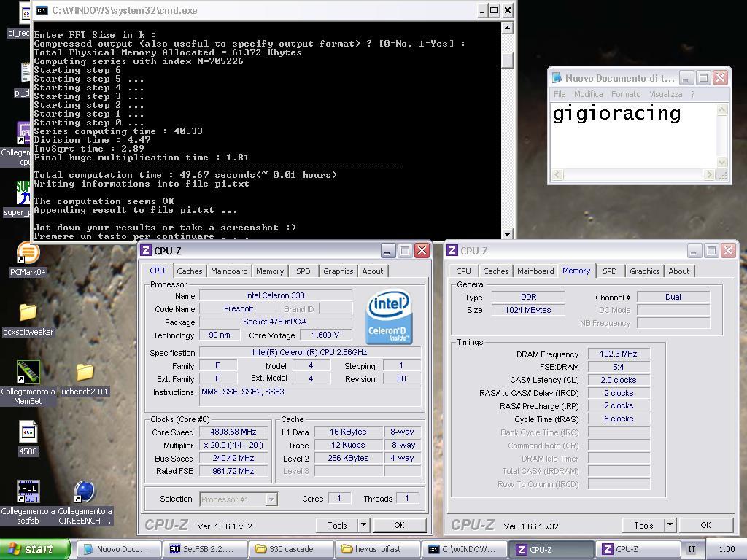Image resolution: width=747 pixels, height=560 pixels.
Task: Click OK in left CPU-Z window
Action: (x=399, y=525)
